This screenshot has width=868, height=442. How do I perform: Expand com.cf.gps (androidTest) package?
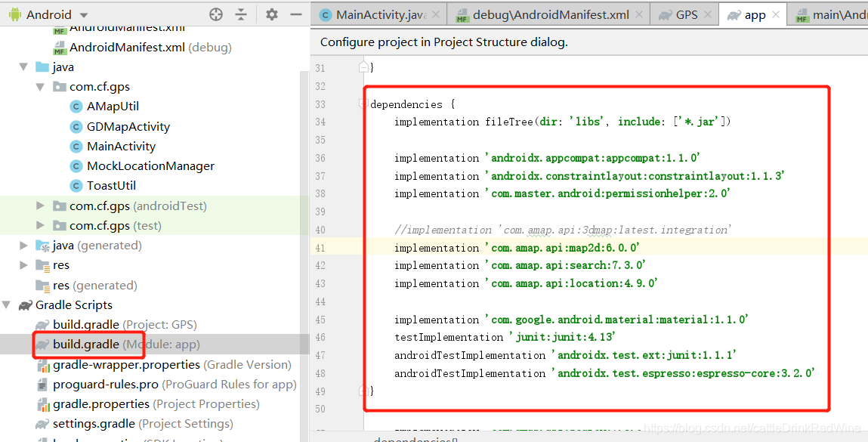pyautogui.click(x=40, y=206)
